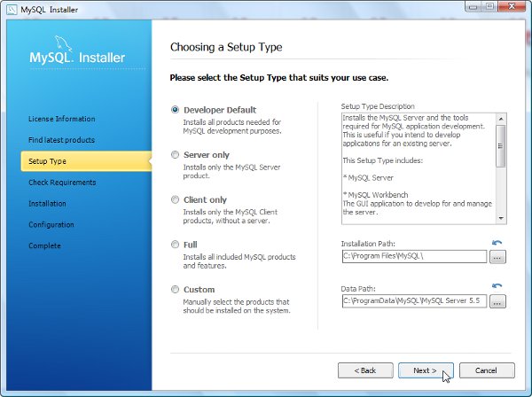Open the Check Requirements step

click(x=62, y=183)
